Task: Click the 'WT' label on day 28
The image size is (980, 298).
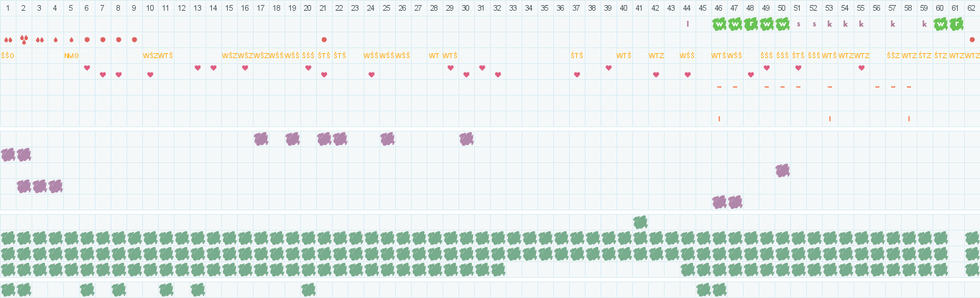Action: 435,55
